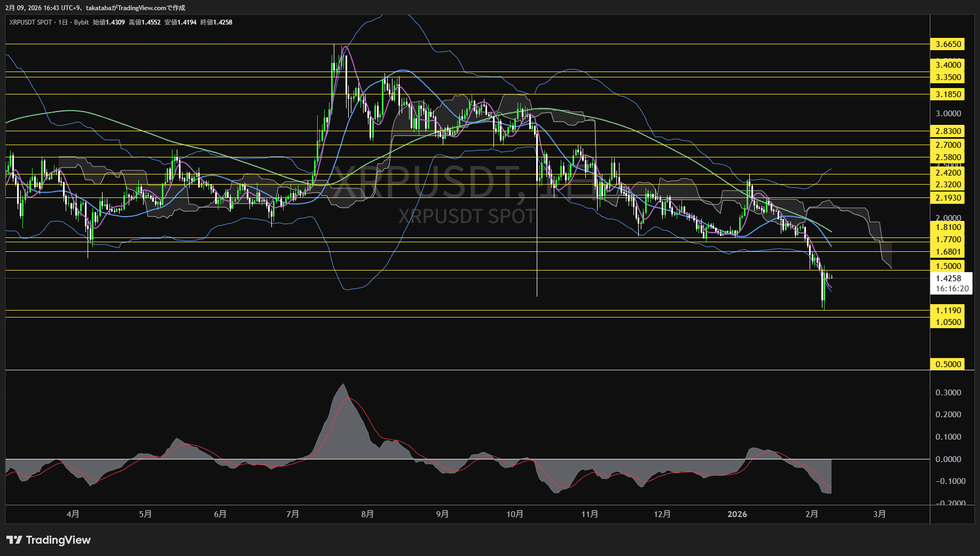Click the countdown timer 16:16:20
Viewport: 980px width, 556px height.
[952, 289]
